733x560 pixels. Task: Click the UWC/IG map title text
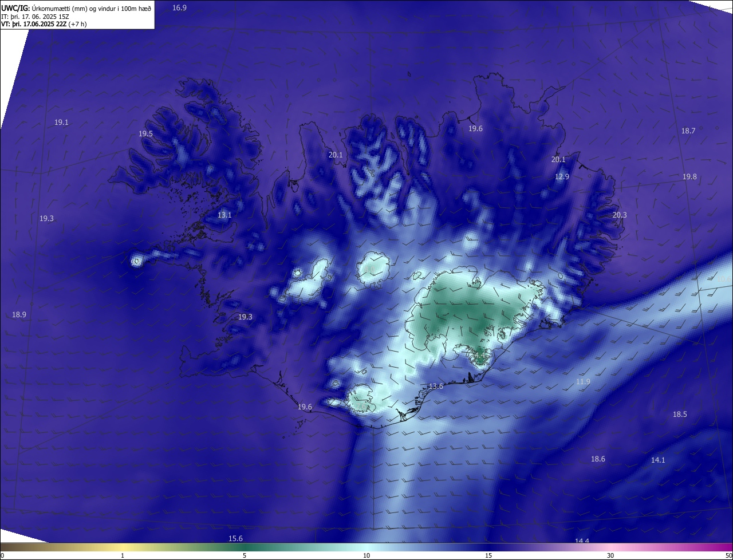pos(76,8)
